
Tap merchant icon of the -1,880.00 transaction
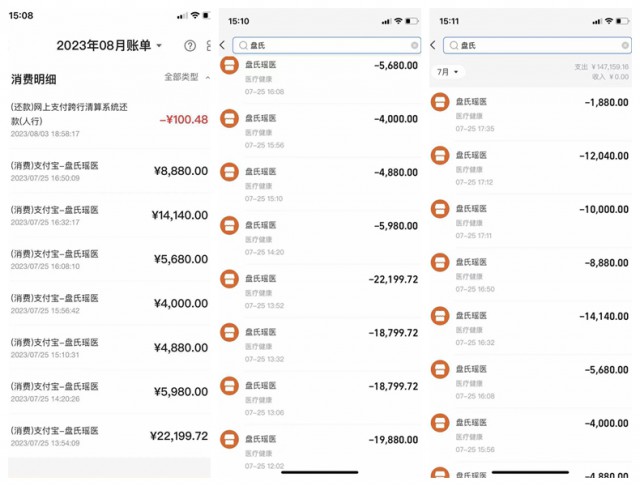[440, 102]
